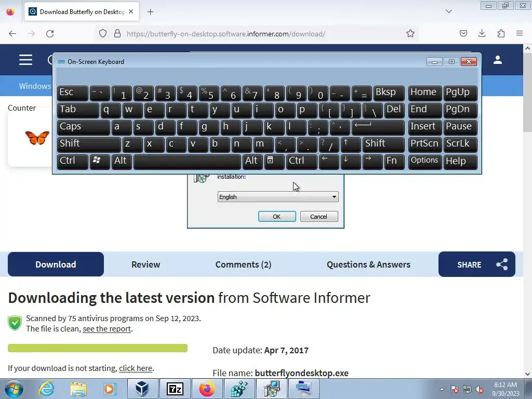Viewport: 532px width, 399px height.
Task: Open Firefox extensions puzzle icon
Action: coord(501,33)
